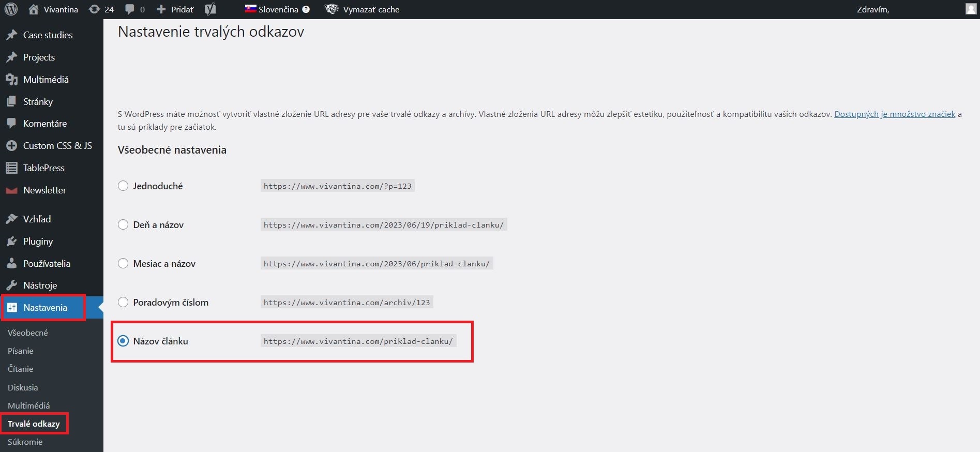Open the WordPress logo menu
This screenshot has height=452, width=980.
click(11, 9)
